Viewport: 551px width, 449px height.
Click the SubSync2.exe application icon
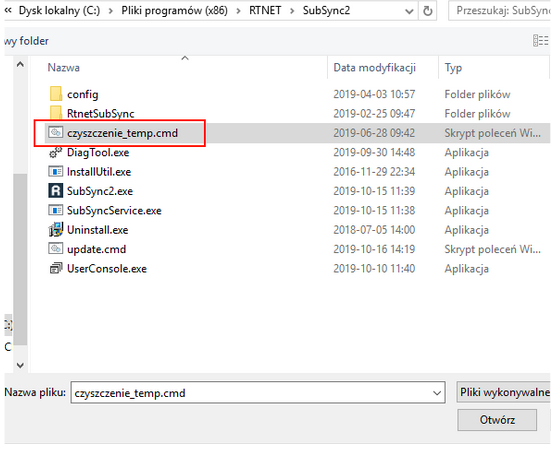(x=56, y=191)
